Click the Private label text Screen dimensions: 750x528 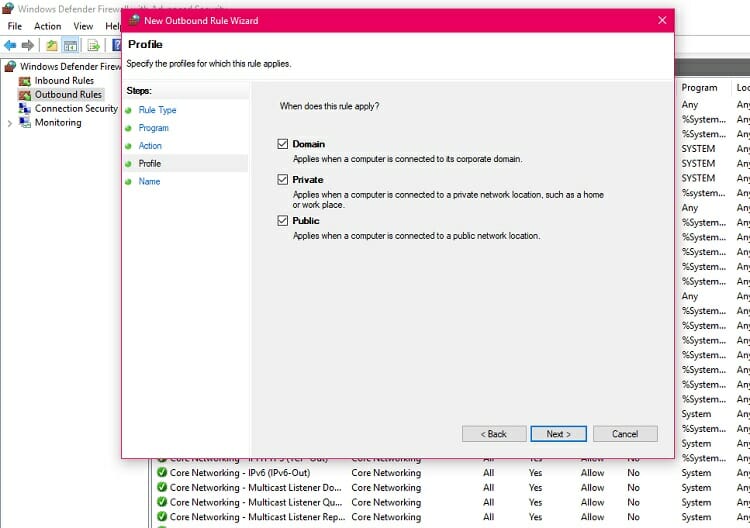pos(308,179)
